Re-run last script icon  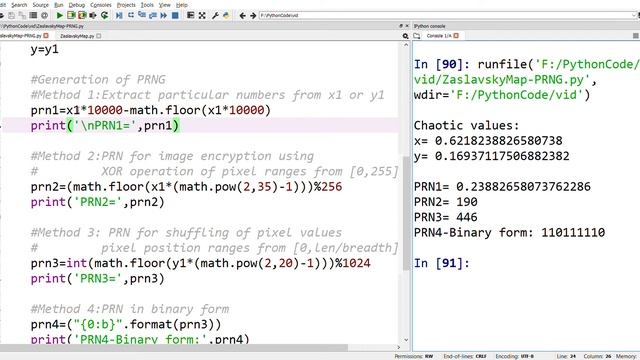104,16
